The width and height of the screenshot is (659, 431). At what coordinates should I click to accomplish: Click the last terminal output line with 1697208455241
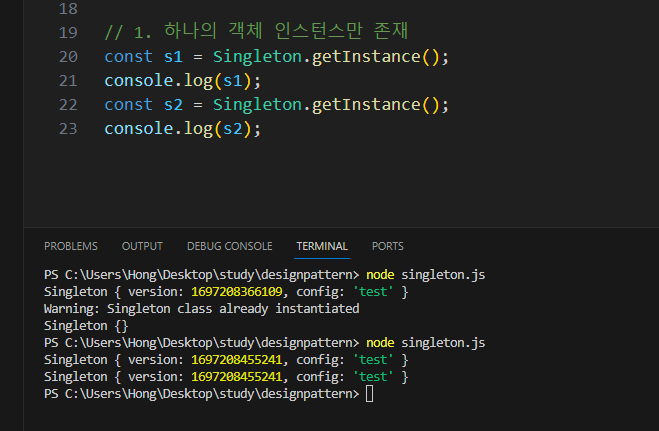click(226, 377)
